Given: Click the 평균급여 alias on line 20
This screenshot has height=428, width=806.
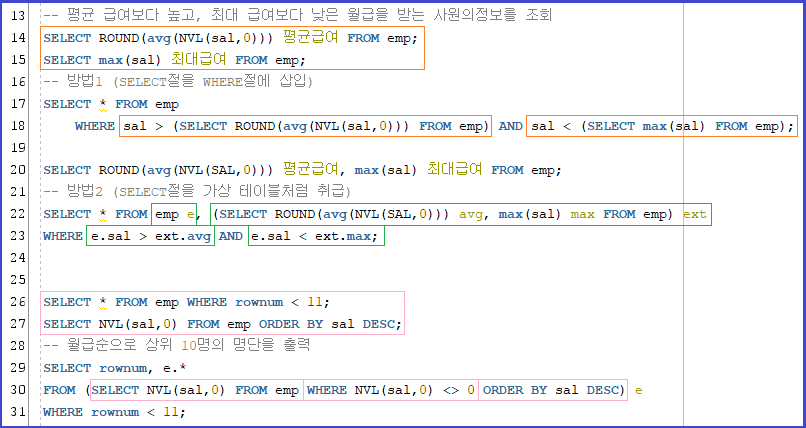Looking at the screenshot, I should 310,170.
